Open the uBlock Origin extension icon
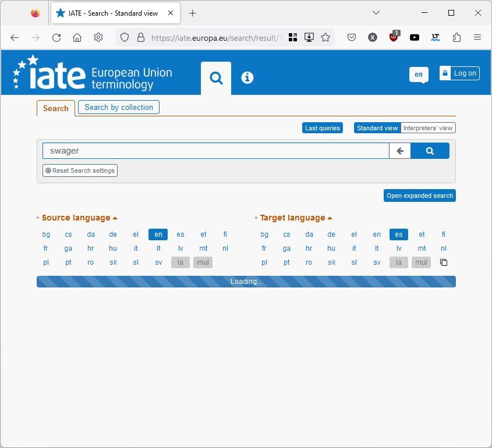This screenshot has height=448, width=492. (393, 37)
